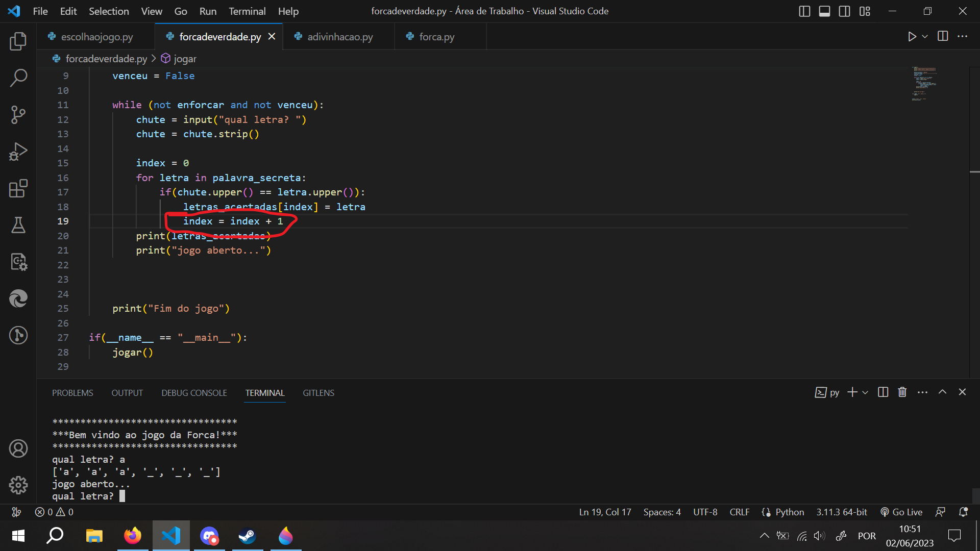
Task: Switch to PROBLEMS panel tab
Action: pos(72,393)
